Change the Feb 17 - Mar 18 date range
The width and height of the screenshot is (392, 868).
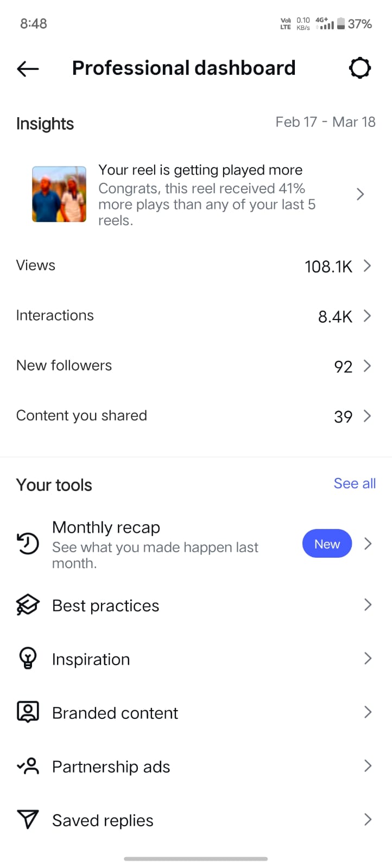point(325,122)
